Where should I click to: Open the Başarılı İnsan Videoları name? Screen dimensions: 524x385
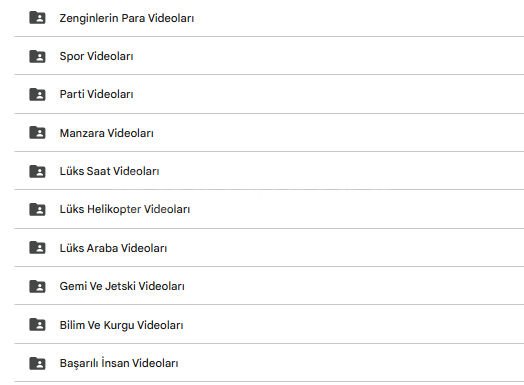(119, 363)
